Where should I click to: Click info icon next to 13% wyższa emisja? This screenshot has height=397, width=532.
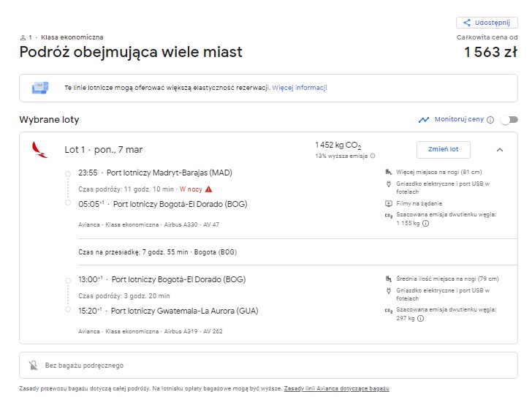point(373,156)
